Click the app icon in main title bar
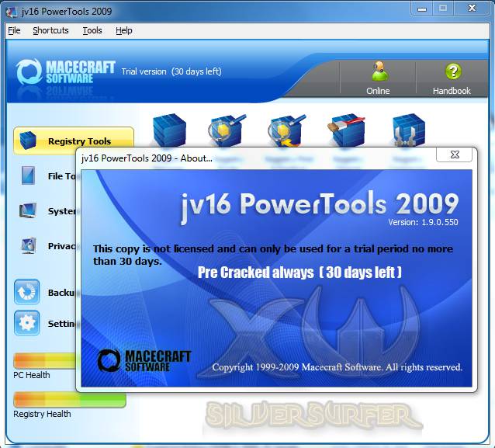Viewport: 495px width, 448px height. click(12, 12)
